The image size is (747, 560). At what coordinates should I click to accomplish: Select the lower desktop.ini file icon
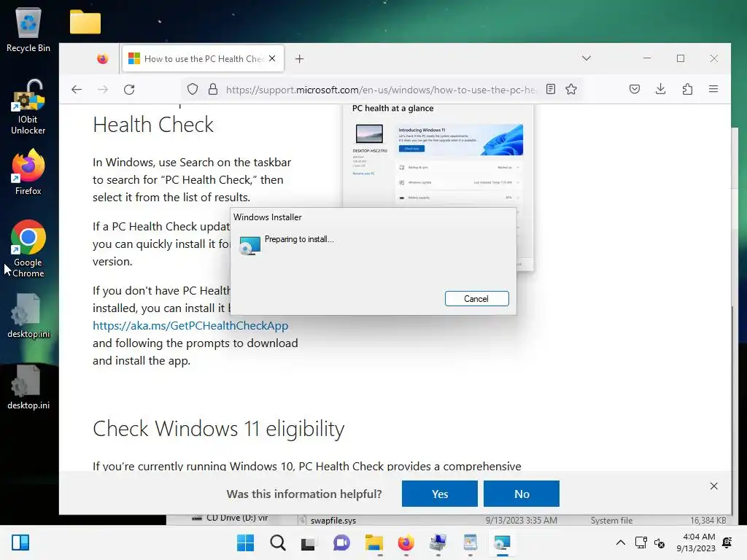coord(28,387)
